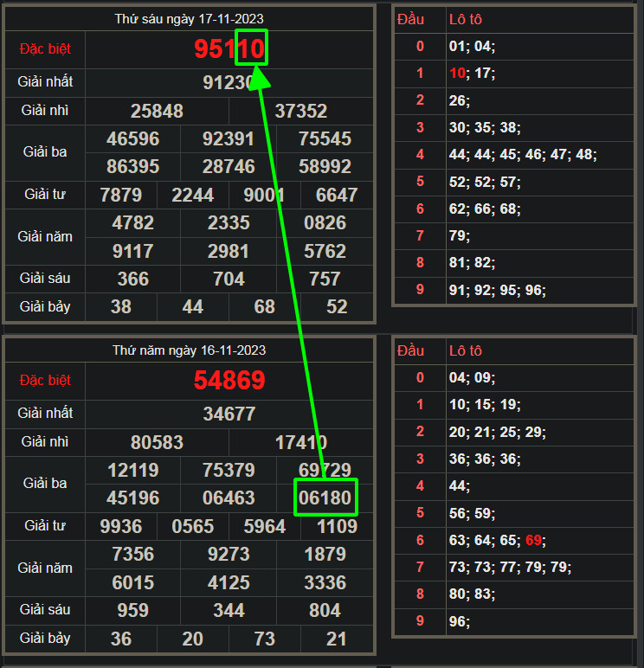
Task: Select the special prize number 54869
Action: pyautogui.click(x=229, y=381)
